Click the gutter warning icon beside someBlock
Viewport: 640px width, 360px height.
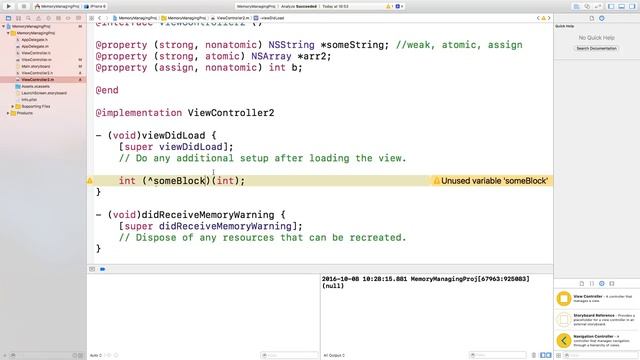(90, 181)
